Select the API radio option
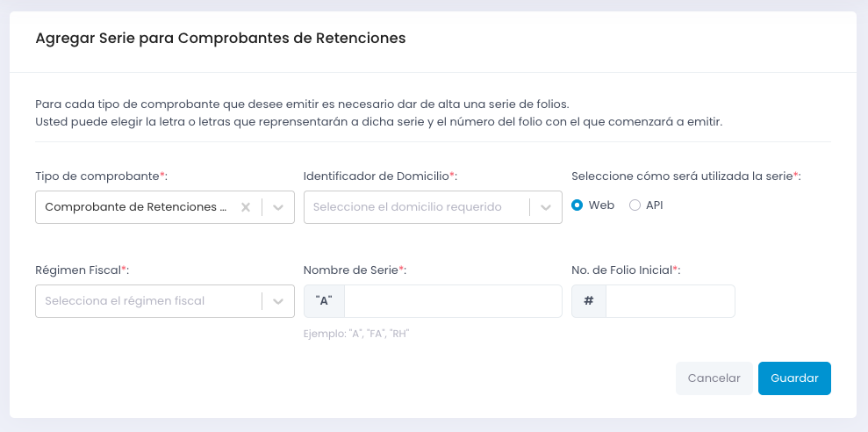Screen dimensions: 868x432 [635, 205]
